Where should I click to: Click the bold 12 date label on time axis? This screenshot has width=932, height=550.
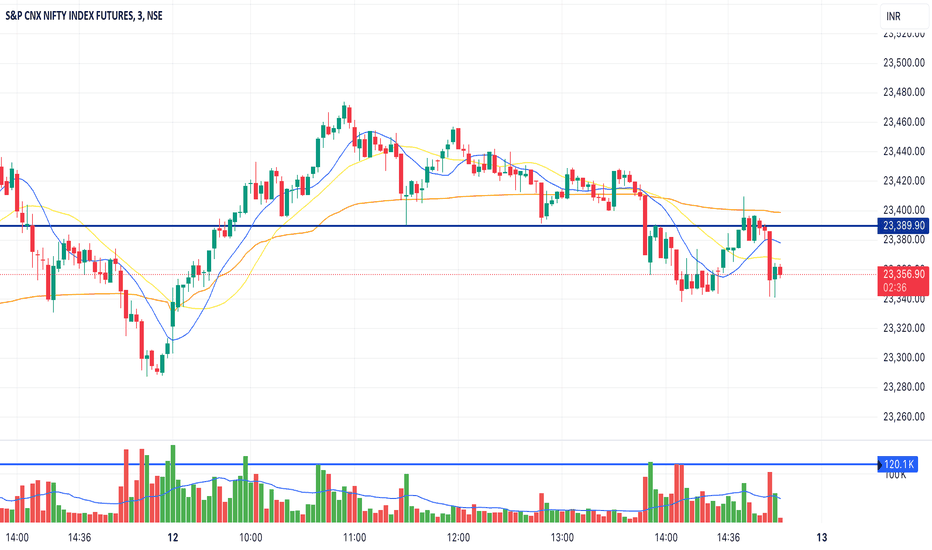tap(173, 538)
